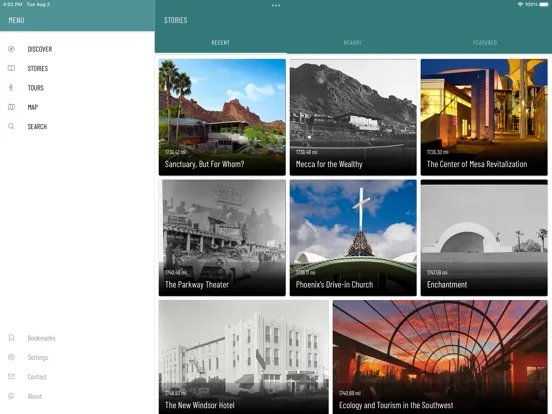
Task: Click the Map icon in menu
Action: [x=11, y=107]
